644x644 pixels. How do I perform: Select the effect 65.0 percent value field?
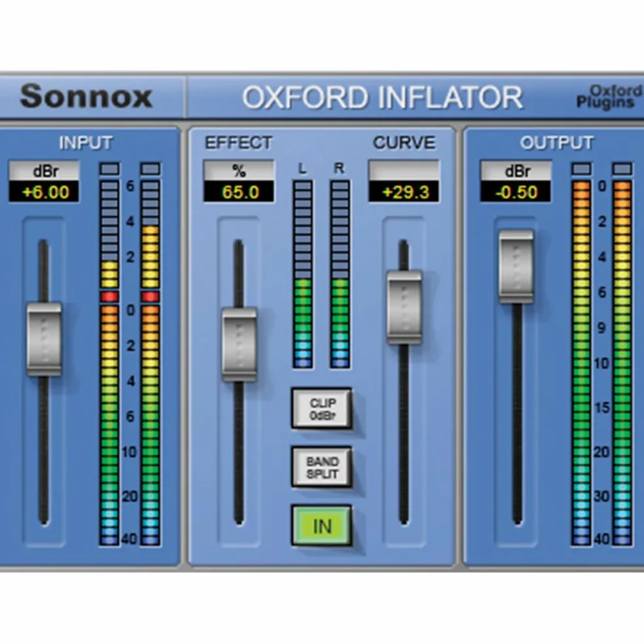(x=239, y=192)
